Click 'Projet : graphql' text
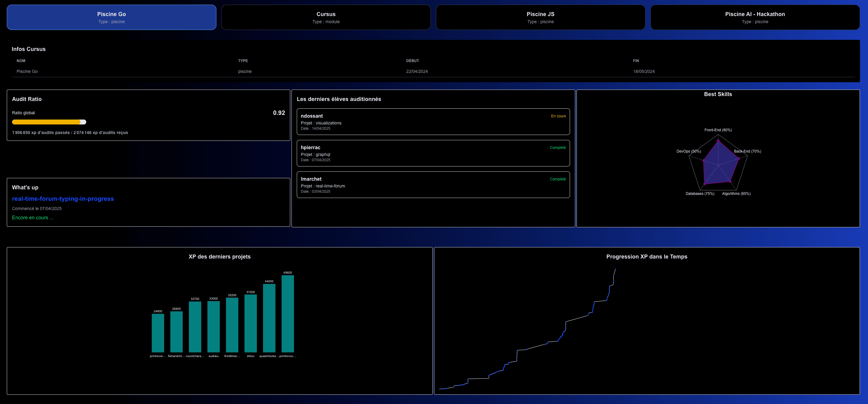This screenshot has height=404, width=868. pyautogui.click(x=315, y=154)
